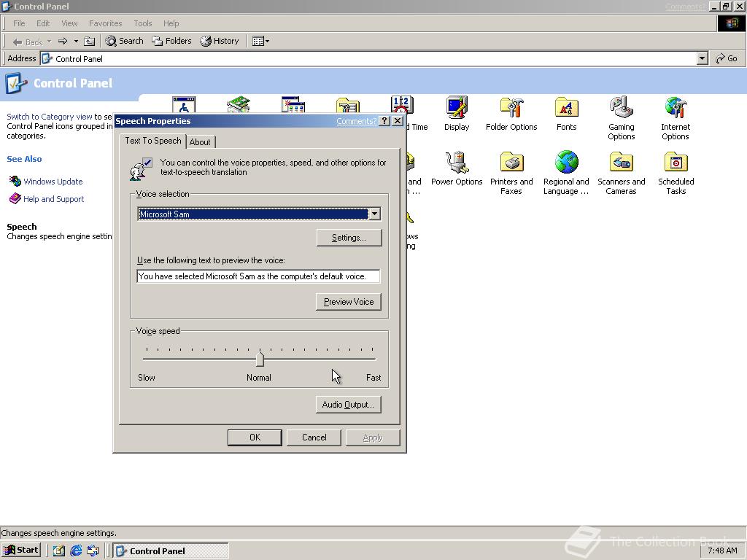Viewport: 747px width, 560px height.
Task: Click the Go button beside the address bar
Action: click(727, 58)
